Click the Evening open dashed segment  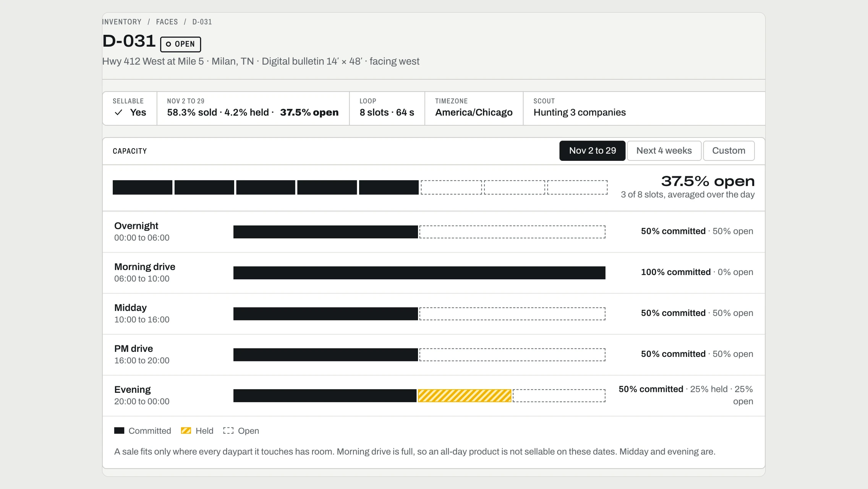point(559,396)
